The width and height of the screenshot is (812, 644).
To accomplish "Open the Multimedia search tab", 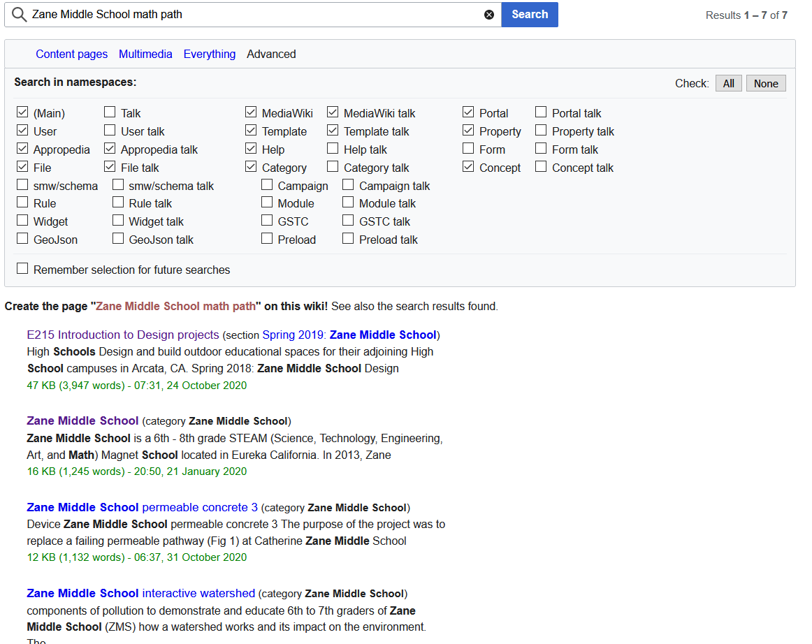I will pyautogui.click(x=145, y=54).
